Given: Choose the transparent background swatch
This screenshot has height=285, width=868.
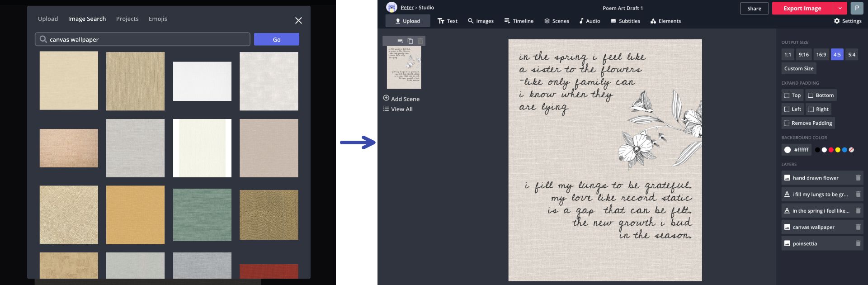Looking at the screenshot, I should point(851,150).
